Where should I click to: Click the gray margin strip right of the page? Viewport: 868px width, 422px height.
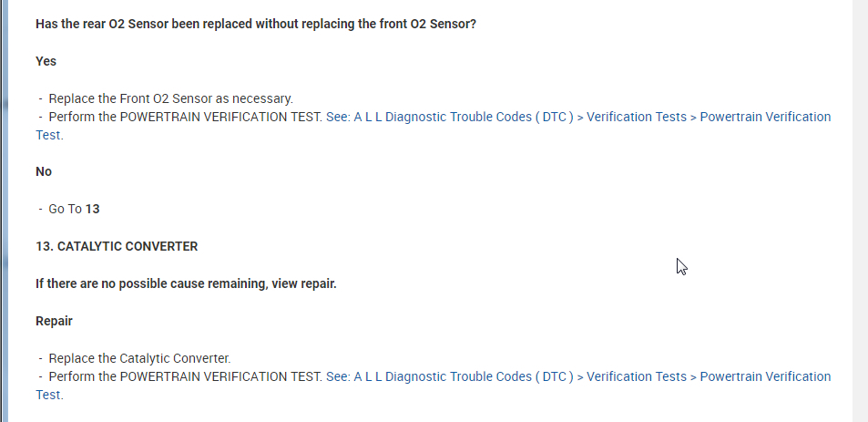(860, 210)
